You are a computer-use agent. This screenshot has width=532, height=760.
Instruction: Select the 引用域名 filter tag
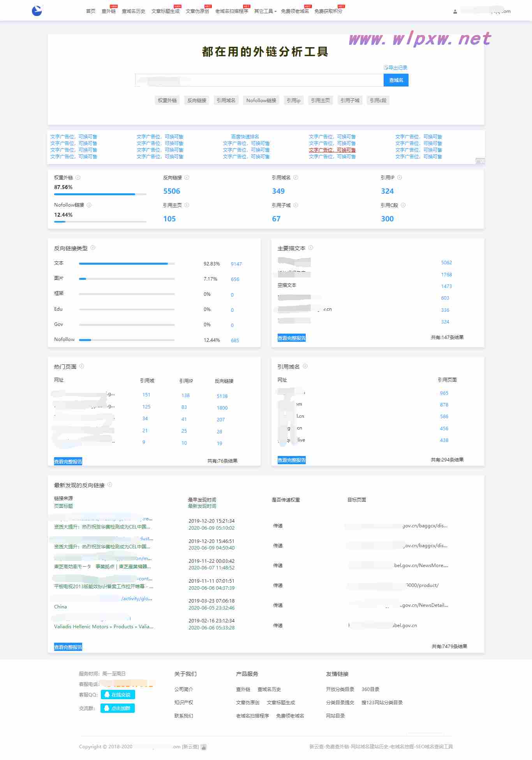[226, 101]
